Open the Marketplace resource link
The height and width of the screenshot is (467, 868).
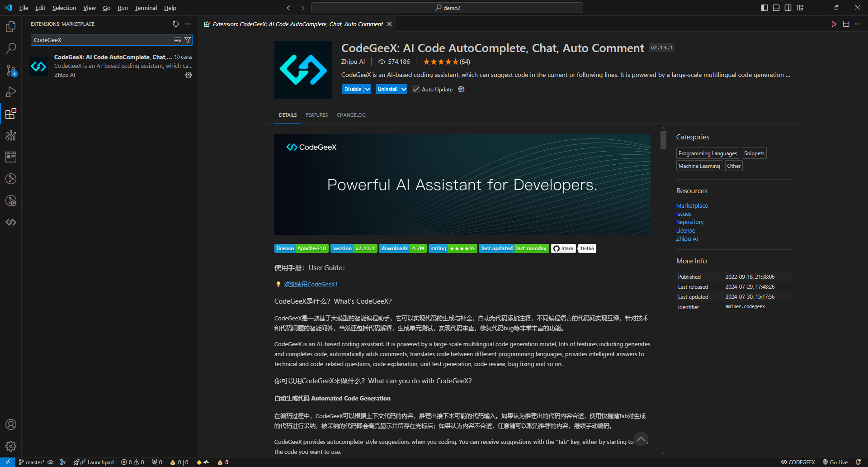692,205
